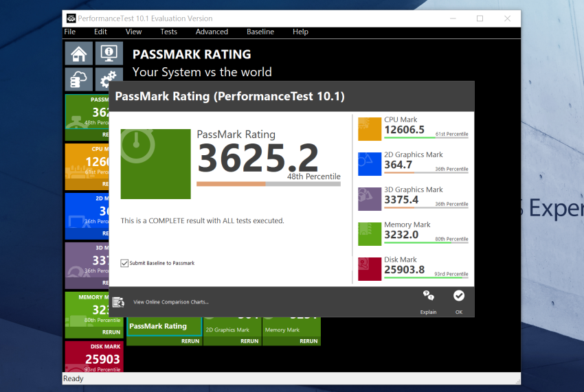Open View Online Comparison Charts link
This screenshot has width=584, height=392.
pos(171,302)
